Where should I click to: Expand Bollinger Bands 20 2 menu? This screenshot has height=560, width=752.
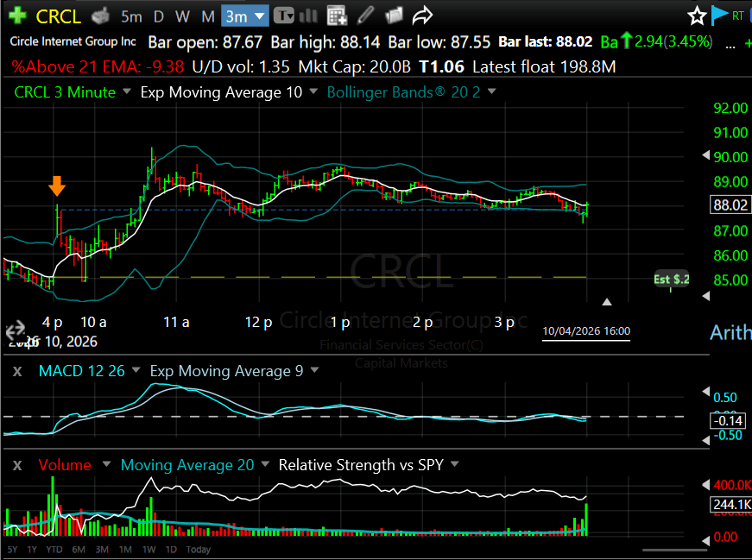click(x=492, y=92)
